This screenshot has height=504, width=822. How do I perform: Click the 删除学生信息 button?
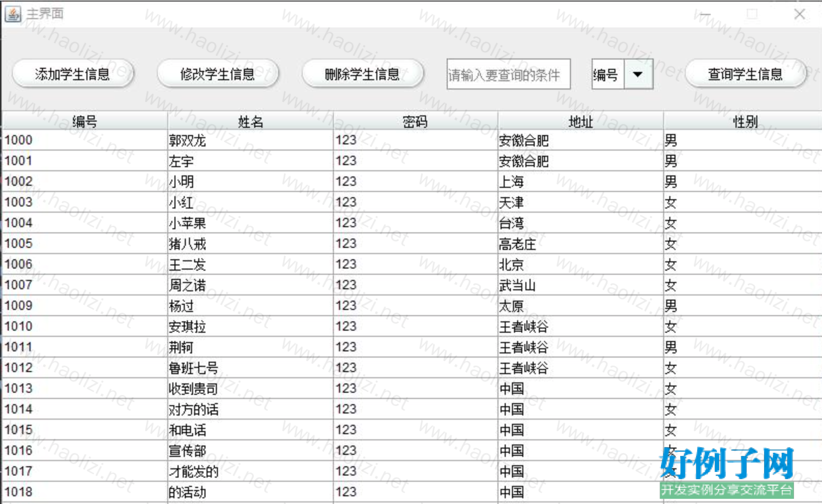pyautogui.click(x=362, y=75)
